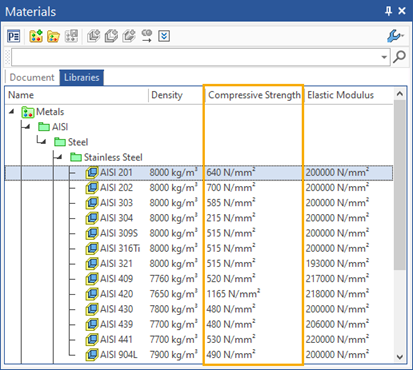The width and height of the screenshot is (413, 370).
Task: Click the scrollbar down arrow
Action: coord(400,357)
